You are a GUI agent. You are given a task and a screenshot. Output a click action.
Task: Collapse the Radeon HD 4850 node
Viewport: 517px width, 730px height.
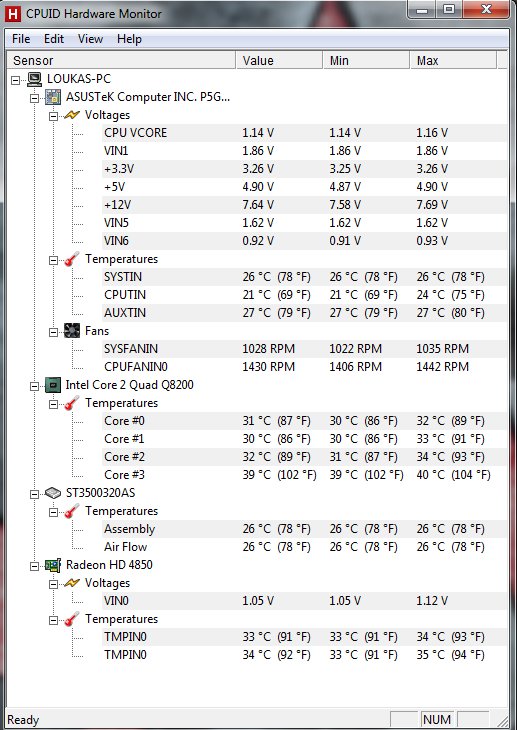(34, 566)
